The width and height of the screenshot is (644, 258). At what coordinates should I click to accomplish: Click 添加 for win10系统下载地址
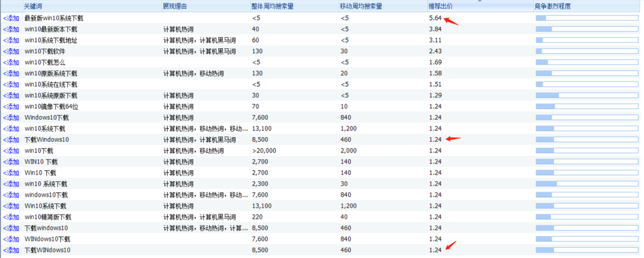click(x=12, y=41)
